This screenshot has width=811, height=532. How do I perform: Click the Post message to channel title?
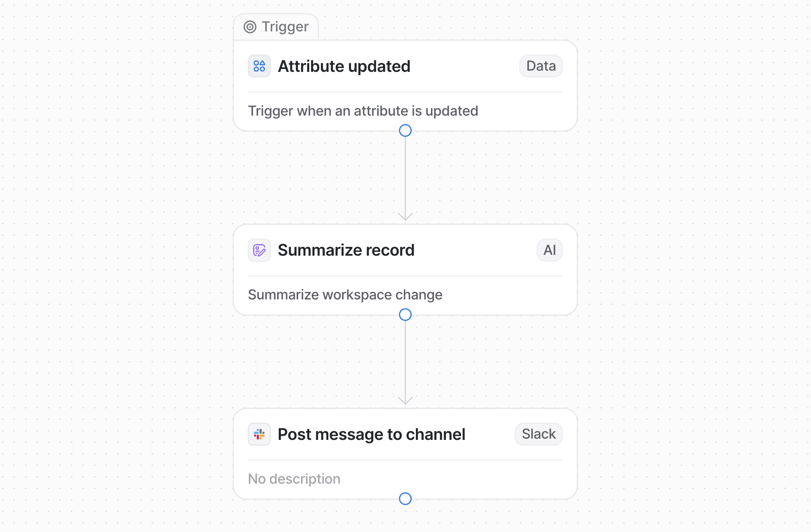click(372, 434)
